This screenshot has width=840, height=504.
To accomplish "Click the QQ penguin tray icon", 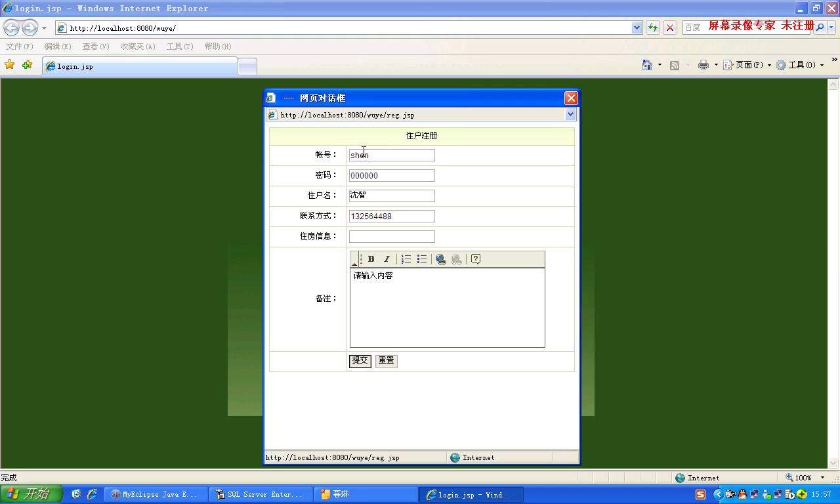I will tap(742, 494).
